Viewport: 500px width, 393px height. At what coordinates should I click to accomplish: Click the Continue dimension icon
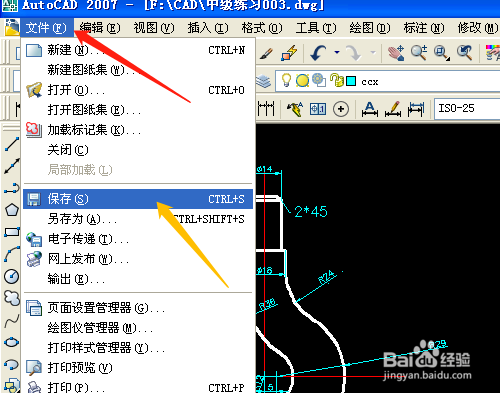click(x=266, y=109)
